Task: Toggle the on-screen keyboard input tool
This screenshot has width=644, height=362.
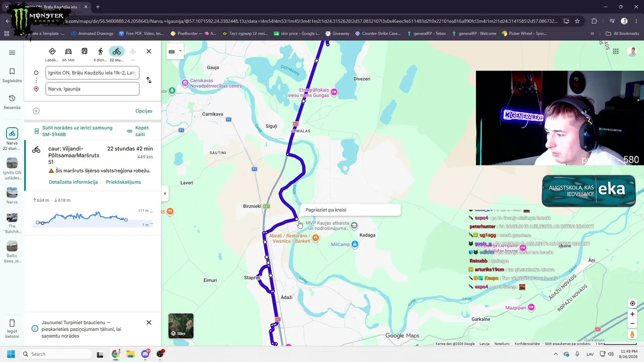Action: click(x=172, y=51)
